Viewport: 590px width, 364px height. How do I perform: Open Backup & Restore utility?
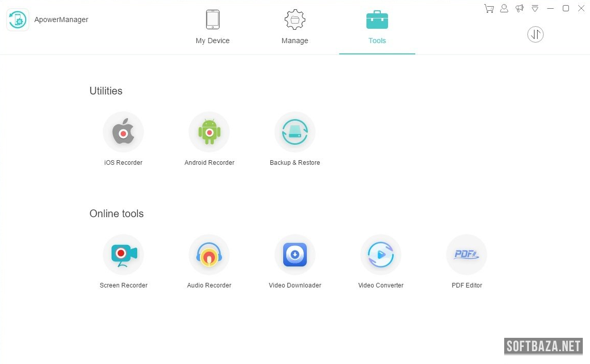[x=295, y=132]
